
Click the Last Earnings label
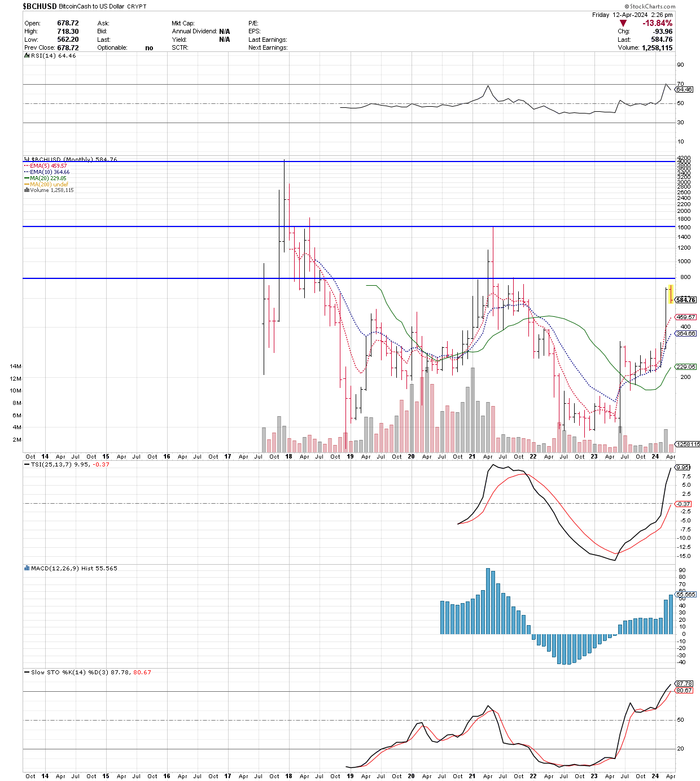268,40
